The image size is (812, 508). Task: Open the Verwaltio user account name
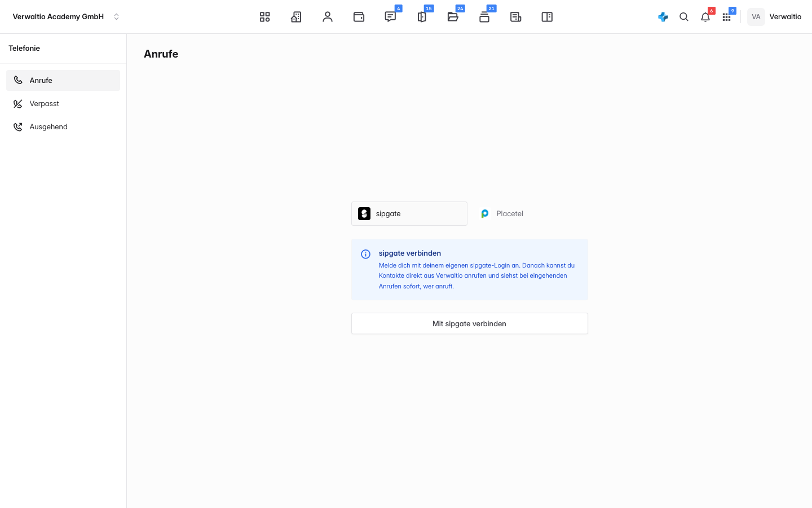785,17
